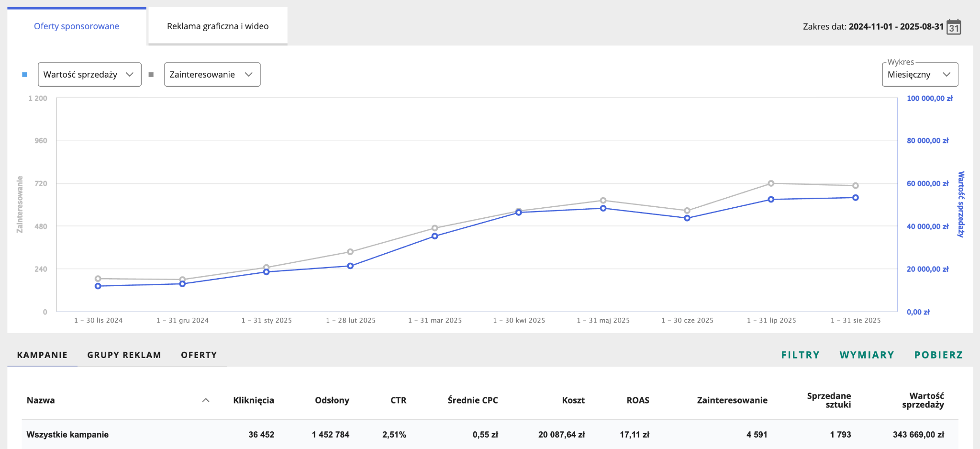Select the KAMPANIE tab

[42, 355]
